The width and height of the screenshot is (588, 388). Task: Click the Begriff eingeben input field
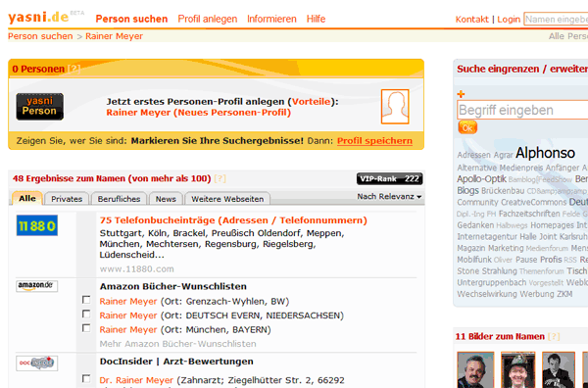(522, 110)
